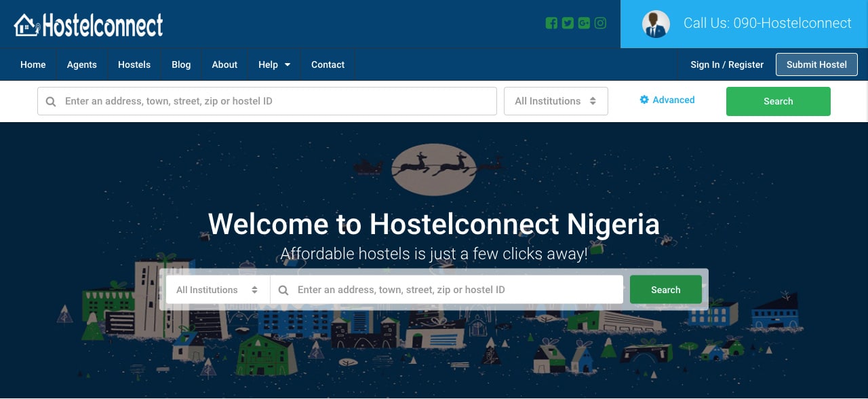
Task: Click the agent avatar beside Call Us
Action: coord(656,24)
